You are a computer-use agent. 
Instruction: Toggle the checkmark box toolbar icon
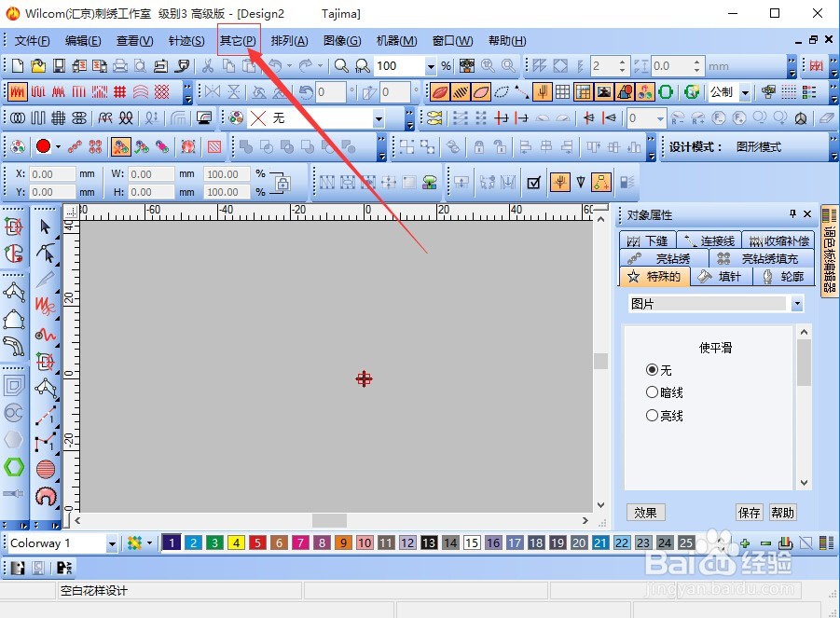pyautogui.click(x=533, y=183)
